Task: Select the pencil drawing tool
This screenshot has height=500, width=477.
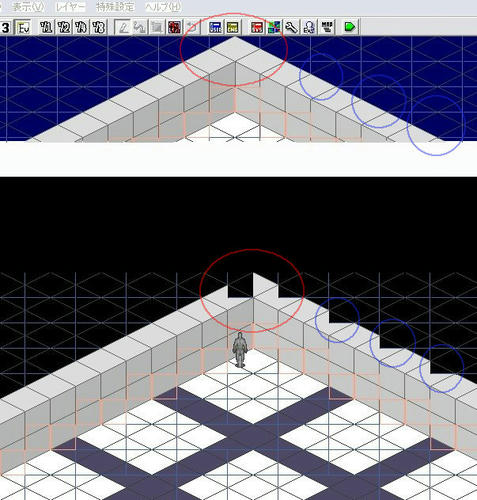Action: pyautogui.click(x=123, y=27)
